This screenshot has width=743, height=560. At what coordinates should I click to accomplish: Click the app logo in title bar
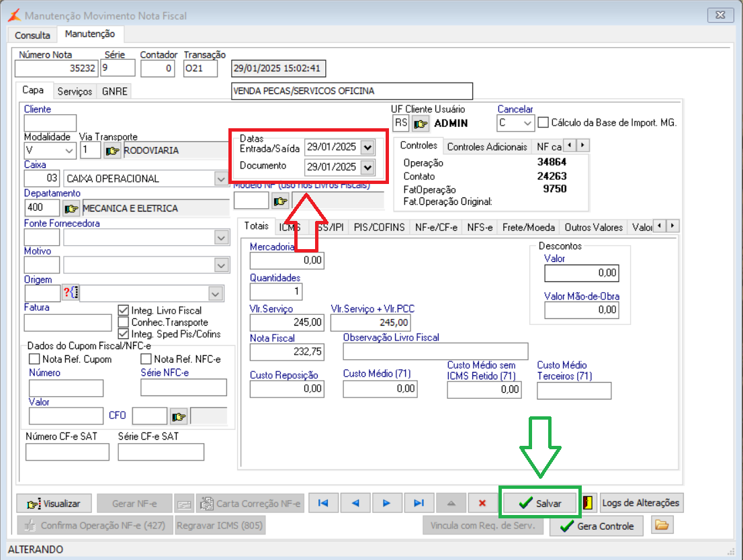14,15
